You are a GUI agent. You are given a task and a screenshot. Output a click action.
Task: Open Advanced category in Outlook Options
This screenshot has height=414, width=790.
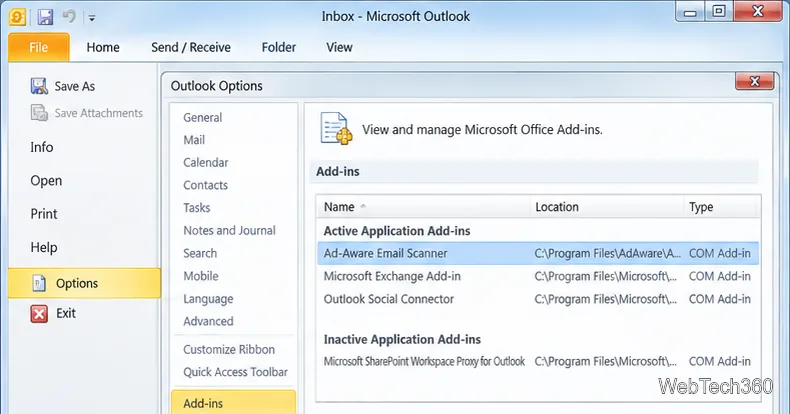click(208, 321)
